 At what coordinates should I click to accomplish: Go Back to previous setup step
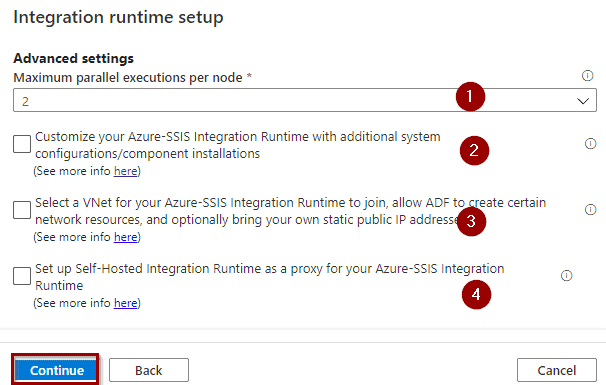pos(149,370)
